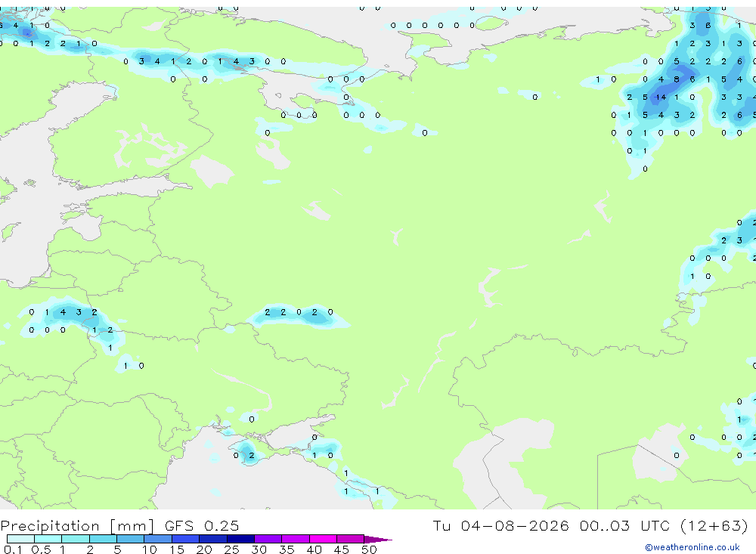
Task: Click the legend label '45'
Action: (x=342, y=549)
